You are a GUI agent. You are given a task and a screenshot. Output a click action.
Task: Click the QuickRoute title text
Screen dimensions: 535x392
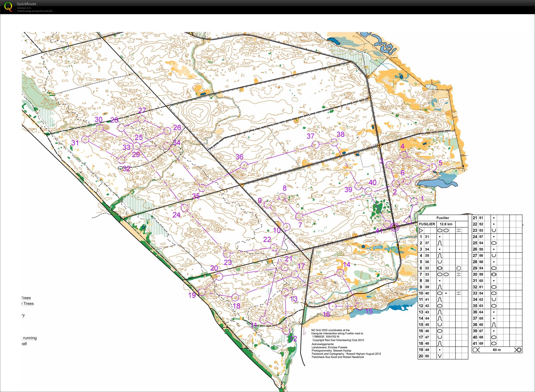[x=26, y=4]
